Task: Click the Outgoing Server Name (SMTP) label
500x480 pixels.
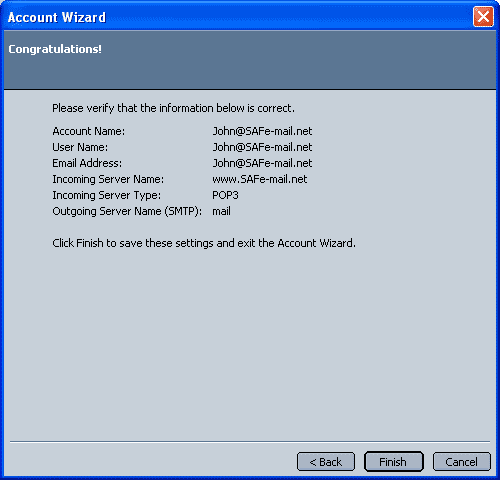Action: click(x=127, y=211)
